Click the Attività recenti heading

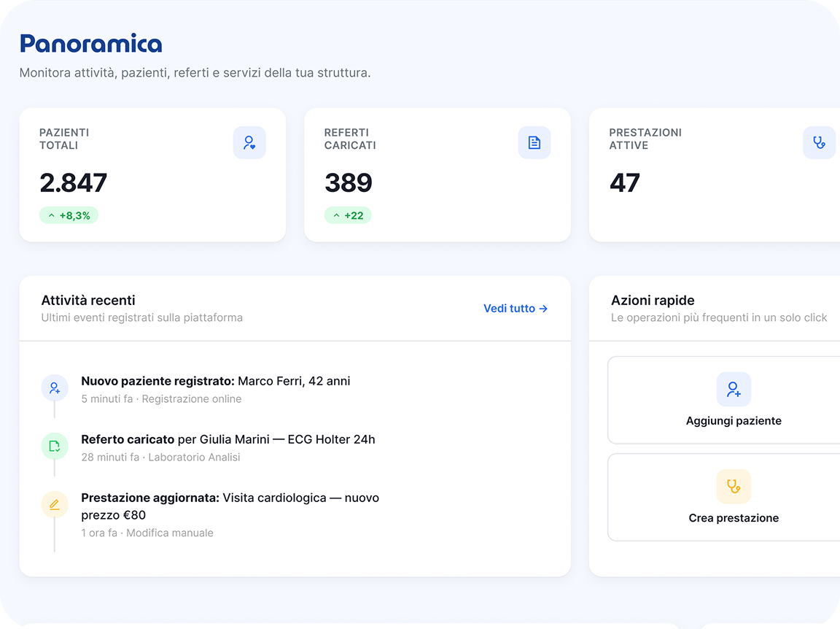coord(88,301)
